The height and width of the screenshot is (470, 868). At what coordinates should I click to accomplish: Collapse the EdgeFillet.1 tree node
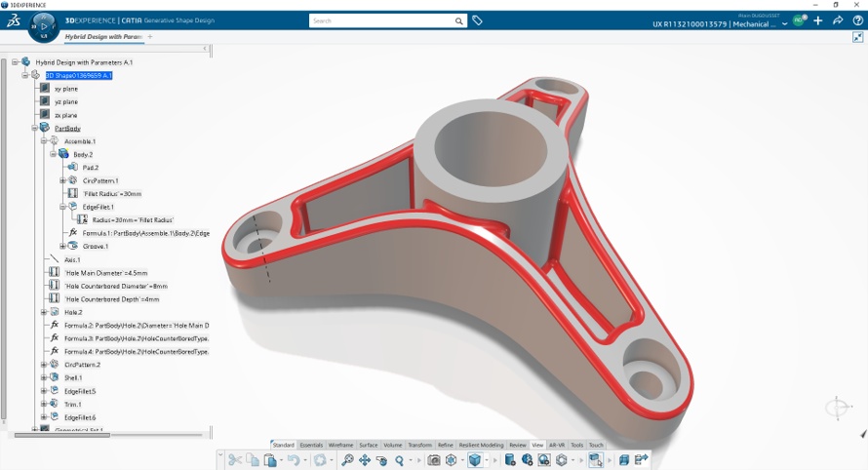point(62,207)
